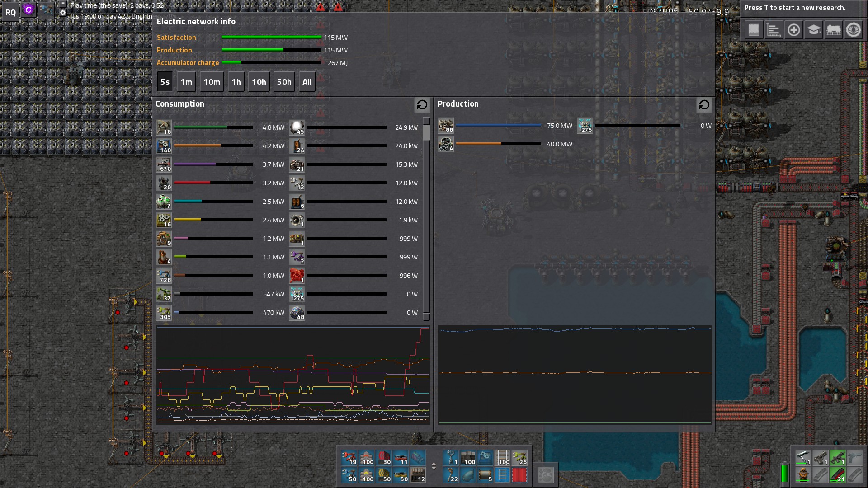
Task: Click the Consumption list scrollbar
Action: (x=426, y=219)
